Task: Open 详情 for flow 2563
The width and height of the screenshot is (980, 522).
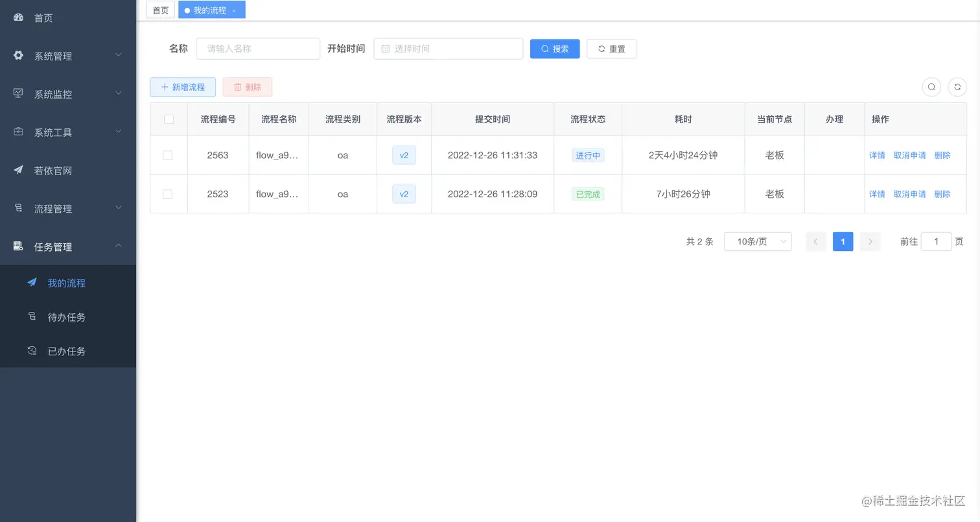Action: [877, 156]
